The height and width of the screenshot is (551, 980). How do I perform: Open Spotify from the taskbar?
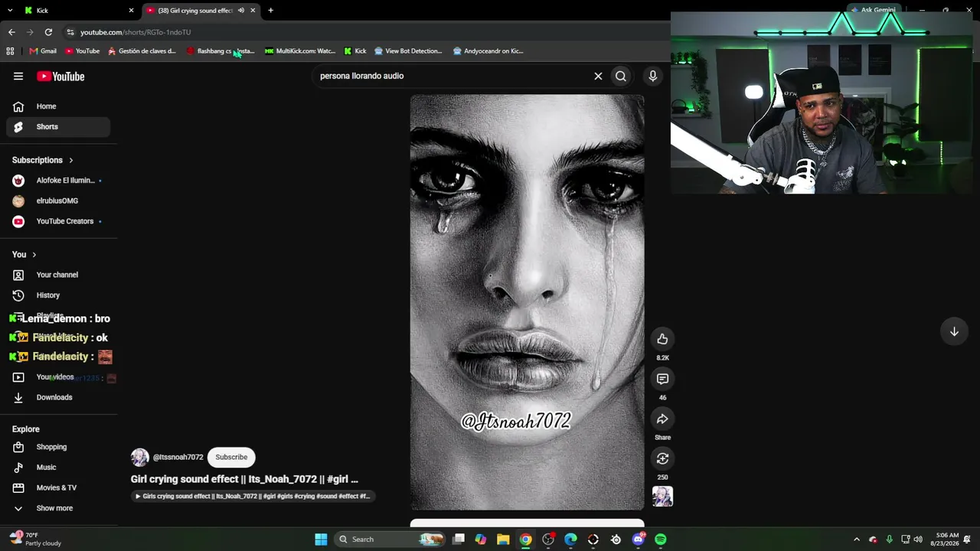click(x=661, y=540)
